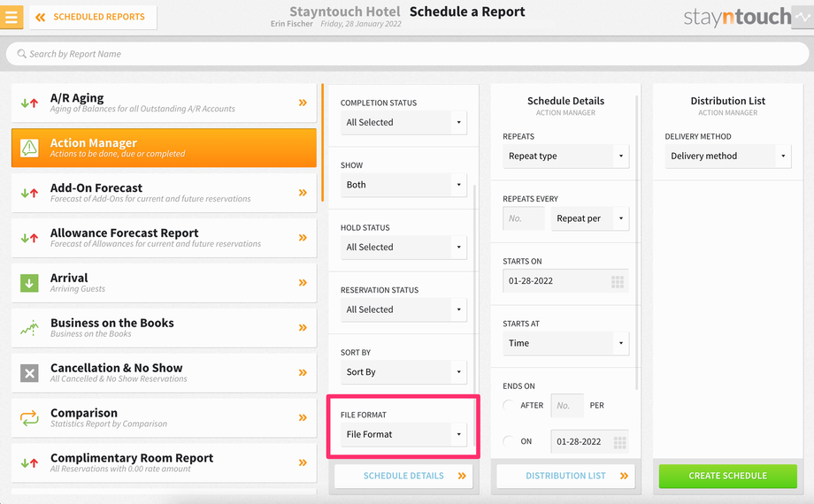
Task: Select the Action Manager report
Action: tap(164, 148)
